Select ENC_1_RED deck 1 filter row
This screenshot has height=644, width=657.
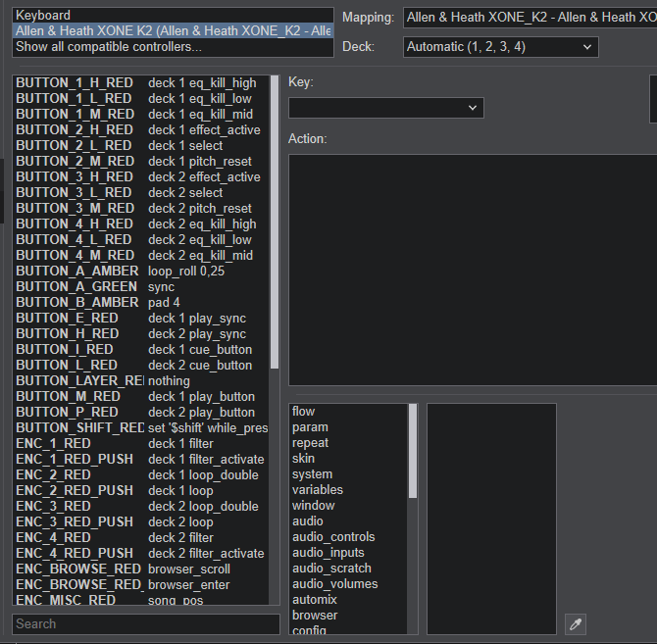tap(141, 444)
